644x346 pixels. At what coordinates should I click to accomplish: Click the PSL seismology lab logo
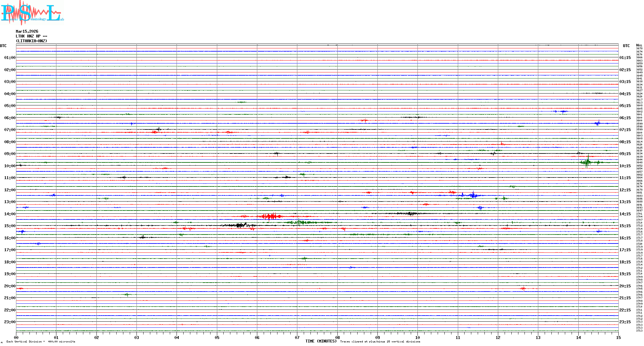pyautogui.click(x=32, y=12)
